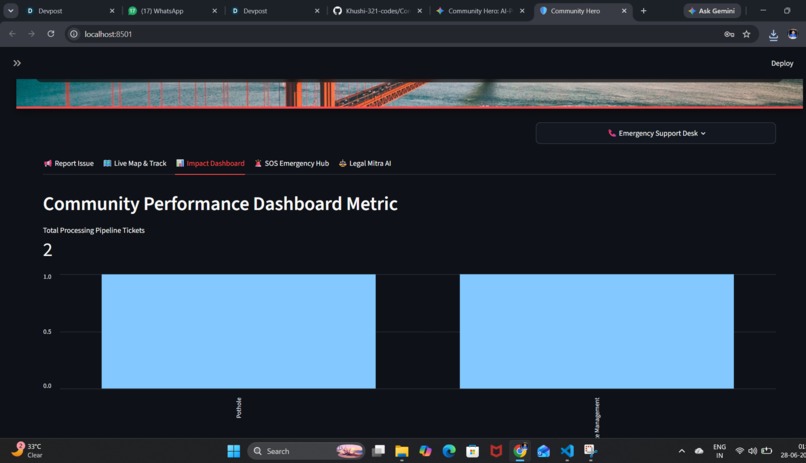Open the ENG IN language switcher
Viewport: 806px width, 463px height.
[720, 451]
